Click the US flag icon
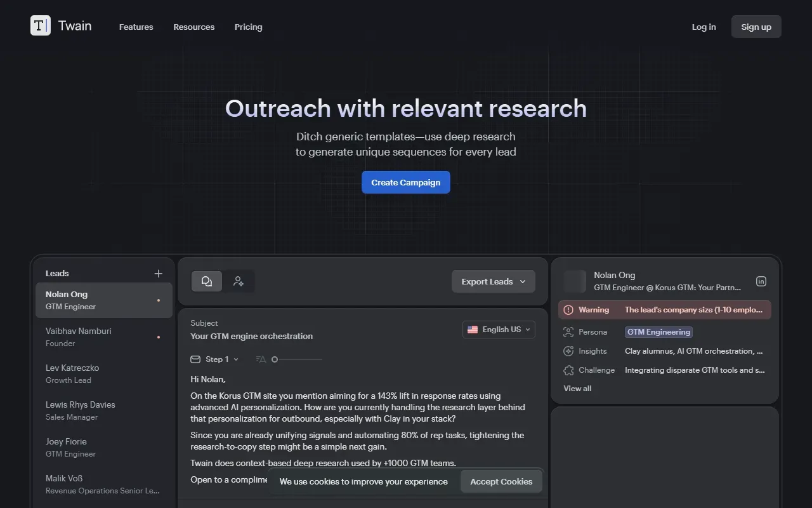The image size is (812, 508). (x=473, y=330)
